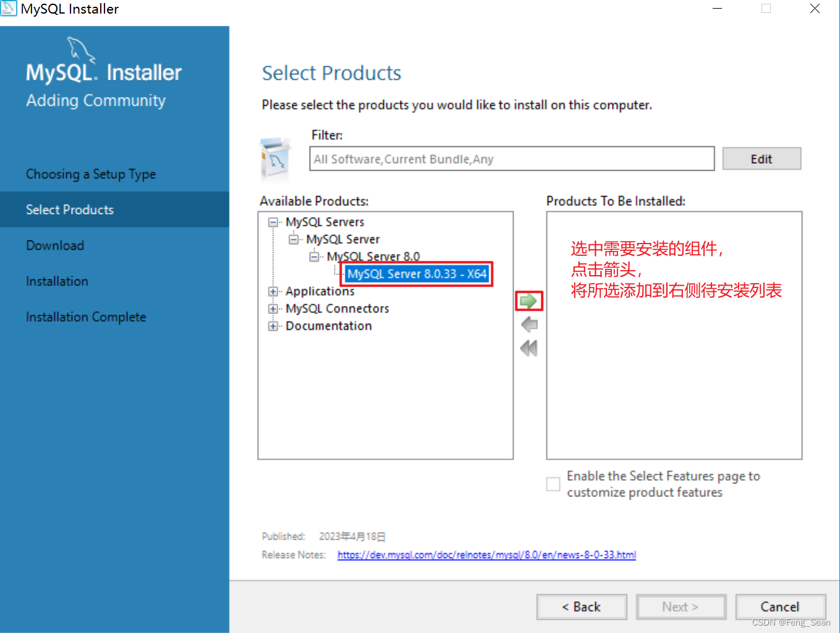Click the remove-all double left arrow
Screen dimensions: 840x633
tap(529, 348)
